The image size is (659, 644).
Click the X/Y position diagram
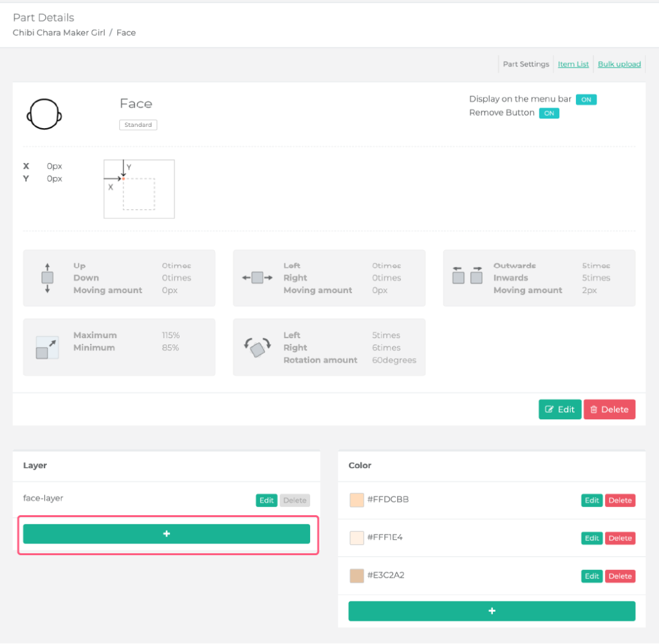pyautogui.click(x=139, y=189)
